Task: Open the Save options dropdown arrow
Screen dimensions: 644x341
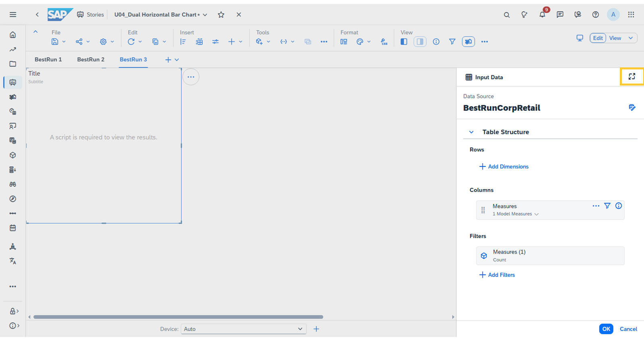Action: point(64,42)
